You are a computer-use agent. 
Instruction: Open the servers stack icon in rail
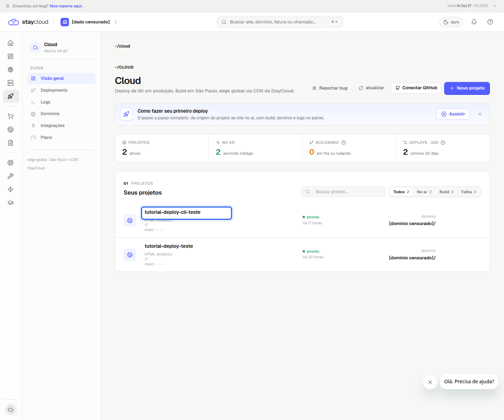[x=10, y=83]
